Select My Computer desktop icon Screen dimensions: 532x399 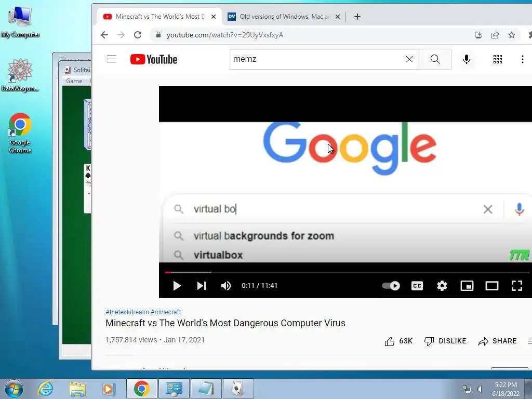click(20, 21)
